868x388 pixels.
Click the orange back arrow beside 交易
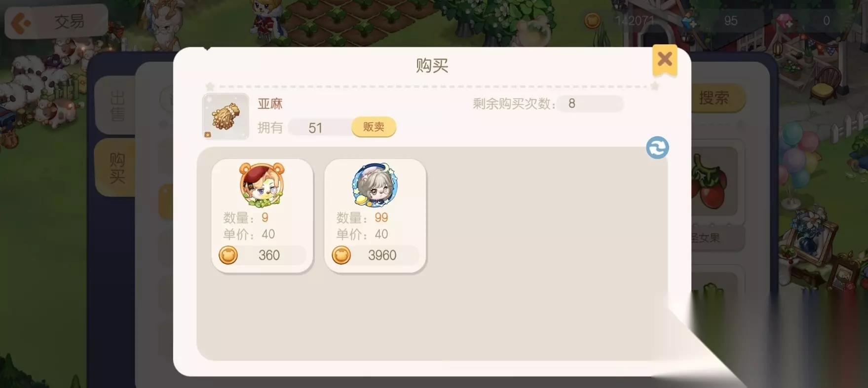(20, 22)
